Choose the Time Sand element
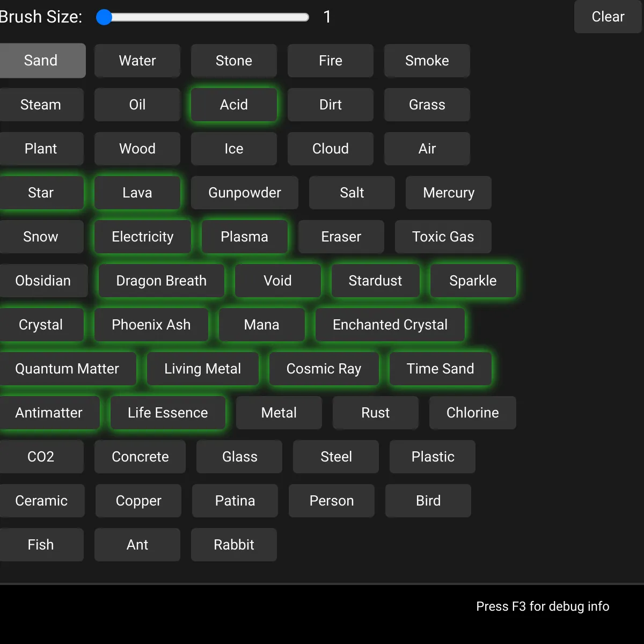The width and height of the screenshot is (644, 644). click(x=440, y=369)
